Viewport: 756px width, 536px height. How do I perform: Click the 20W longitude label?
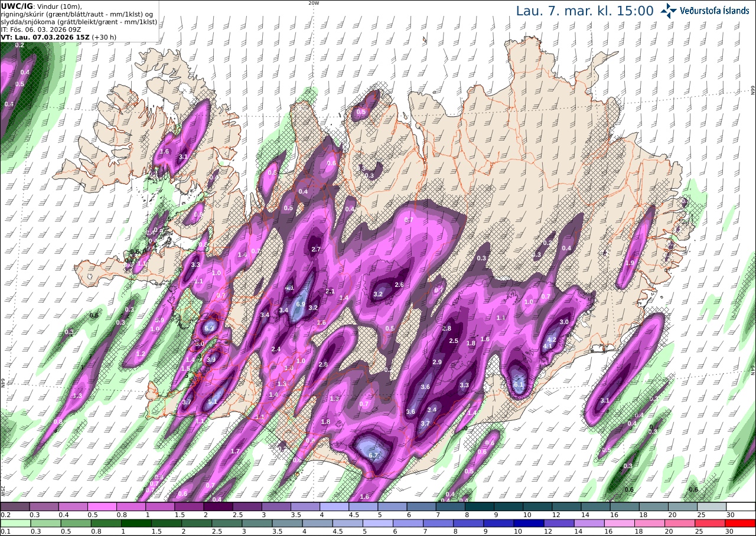pos(314,3)
